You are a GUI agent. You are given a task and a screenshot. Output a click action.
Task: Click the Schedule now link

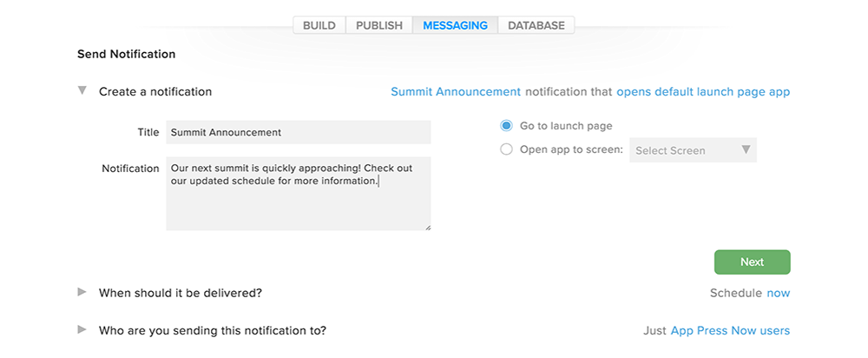pos(778,293)
